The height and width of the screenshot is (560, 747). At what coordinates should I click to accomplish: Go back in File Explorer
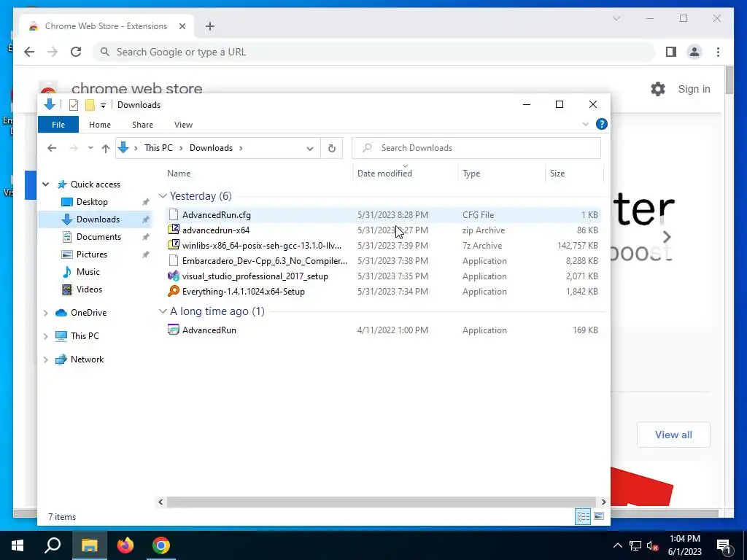52,148
